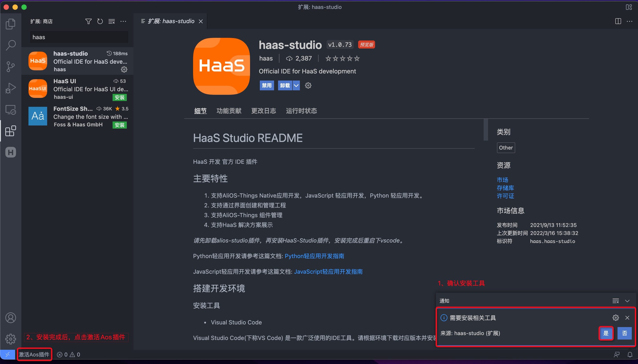Open the Run and Debug view
The height and width of the screenshot is (364, 638).
click(10, 88)
